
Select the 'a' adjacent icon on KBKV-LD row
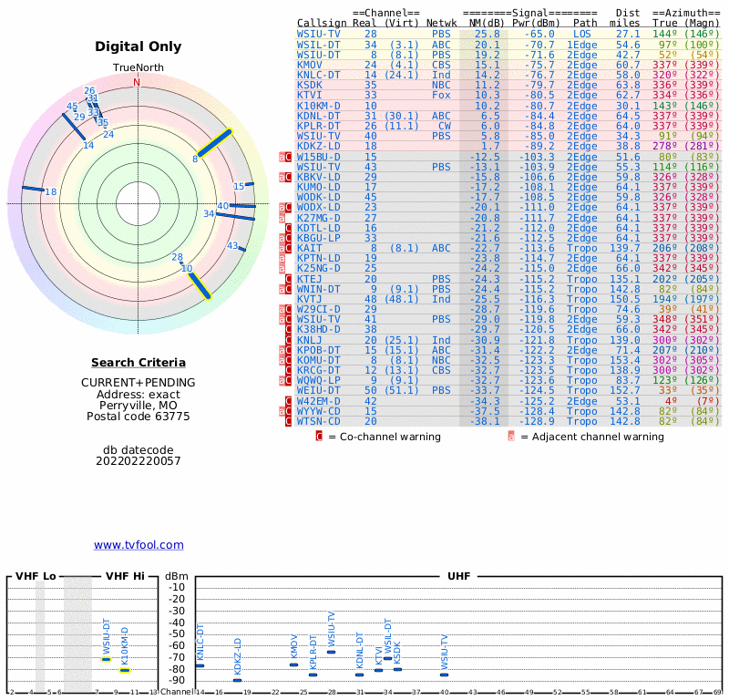click(x=282, y=177)
